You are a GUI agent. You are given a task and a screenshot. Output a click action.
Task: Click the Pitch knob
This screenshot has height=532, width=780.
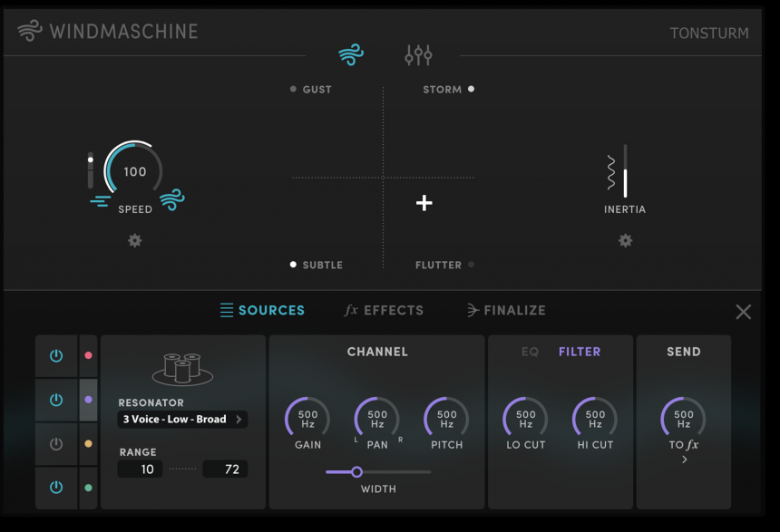click(447, 419)
